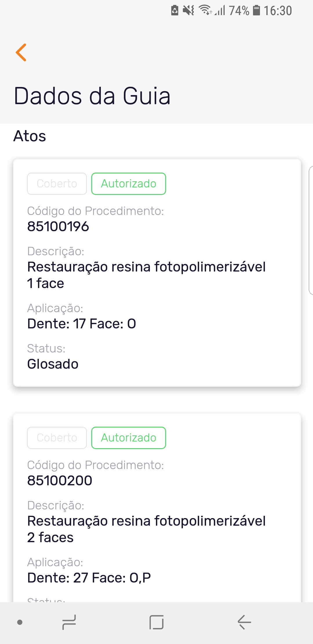Open the recent apps switcher
This screenshot has width=313, height=644.
point(69,622)
